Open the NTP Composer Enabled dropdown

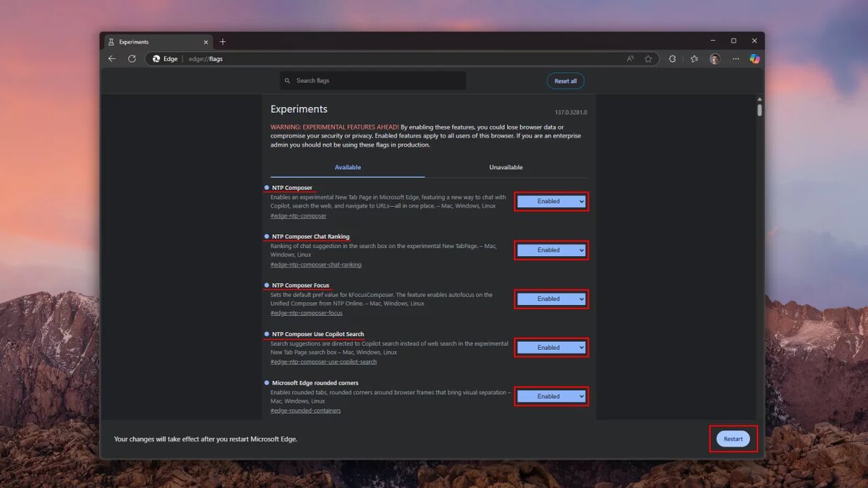[551, 202]
